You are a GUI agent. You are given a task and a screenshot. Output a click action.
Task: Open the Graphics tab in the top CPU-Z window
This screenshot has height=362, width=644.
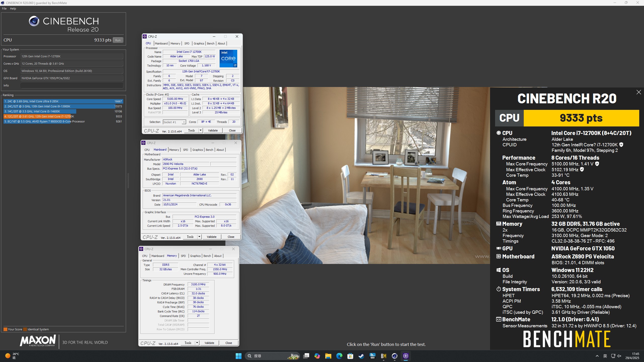coord(199,43)
